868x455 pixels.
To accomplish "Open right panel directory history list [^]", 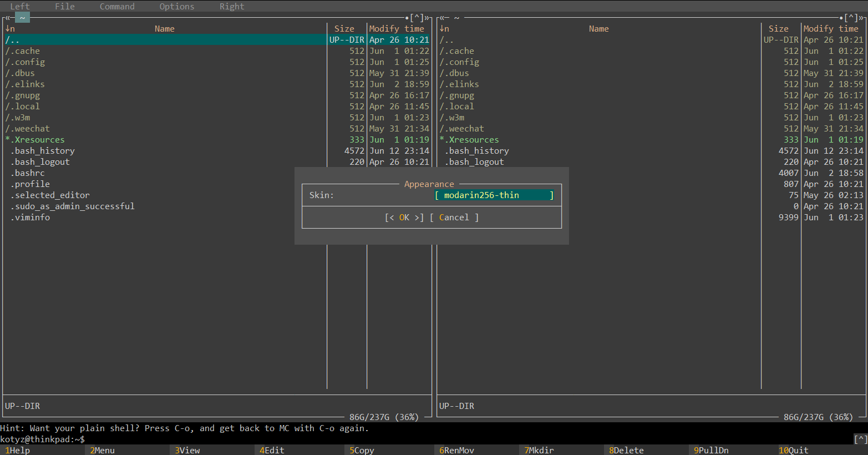I will coord(851,18).
